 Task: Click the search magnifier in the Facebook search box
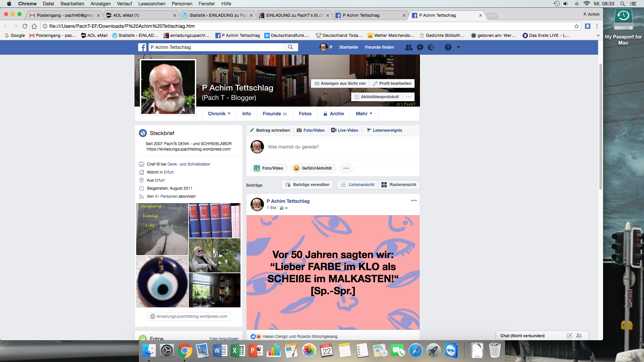290,47
